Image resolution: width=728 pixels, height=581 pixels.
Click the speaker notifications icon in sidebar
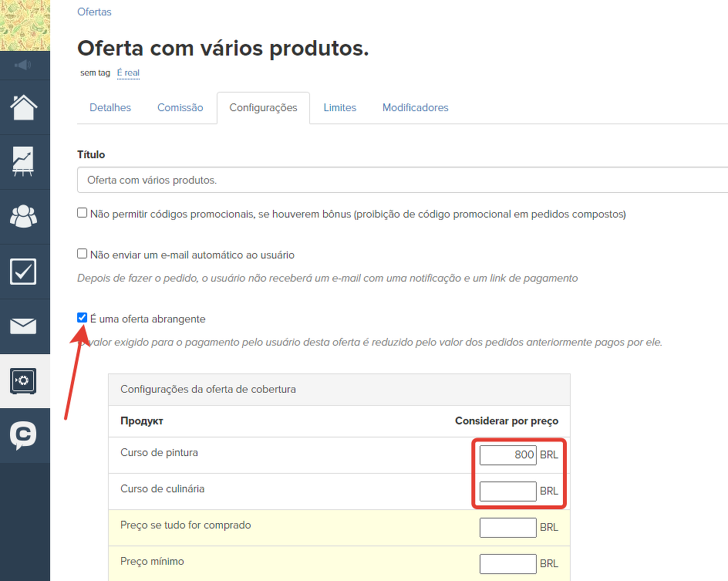24,65
